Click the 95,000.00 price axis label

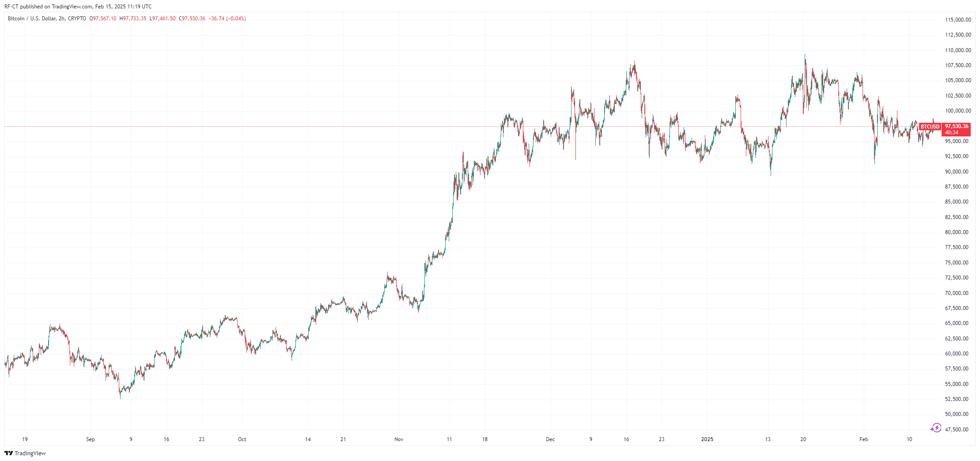click(x=957, y=141)
